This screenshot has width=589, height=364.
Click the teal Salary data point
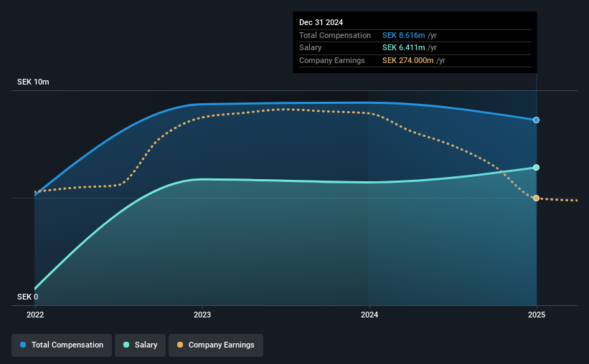(x=536, y=168)
